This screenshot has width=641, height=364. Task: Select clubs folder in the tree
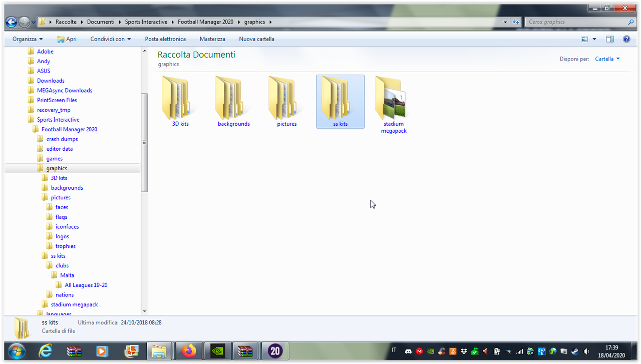tap(62, 266)
